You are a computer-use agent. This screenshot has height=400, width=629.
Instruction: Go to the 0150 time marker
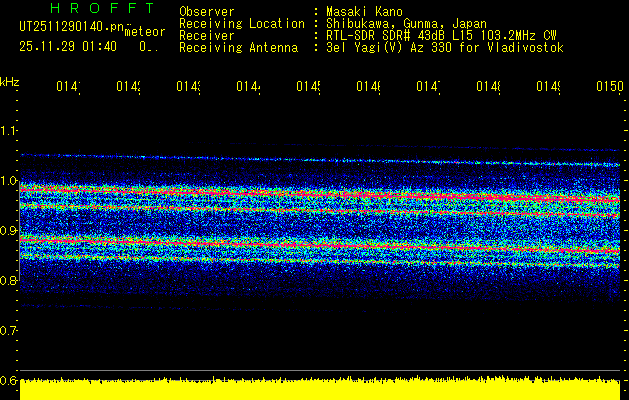tap(608, 87)
